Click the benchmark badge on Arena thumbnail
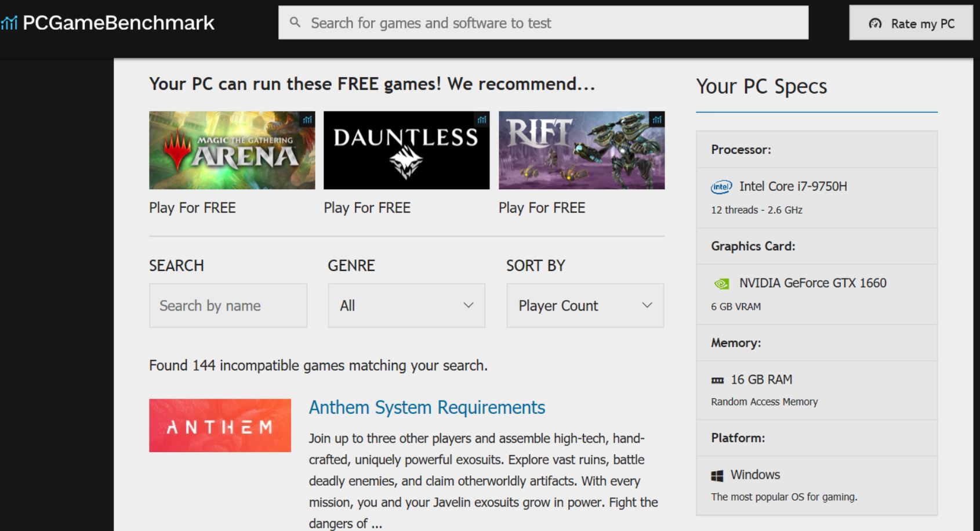 point(307,120)
